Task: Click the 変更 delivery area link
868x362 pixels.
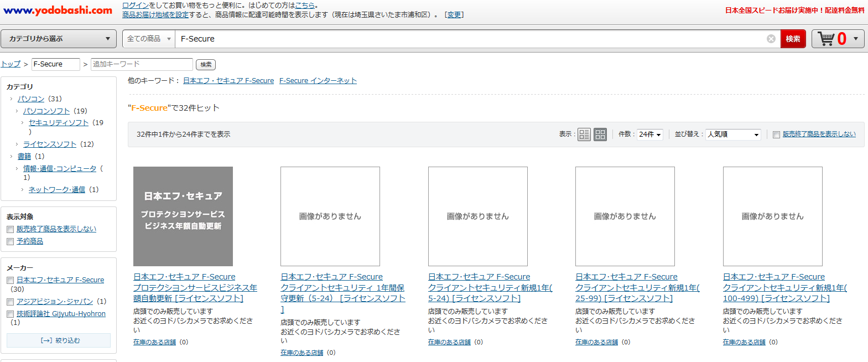Action: point(454,15)
